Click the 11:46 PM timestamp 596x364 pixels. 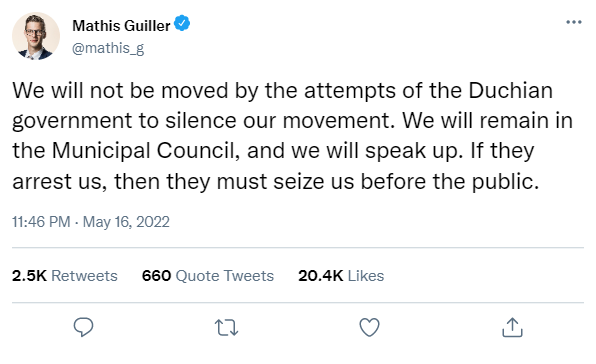click(x=41, y=222)
